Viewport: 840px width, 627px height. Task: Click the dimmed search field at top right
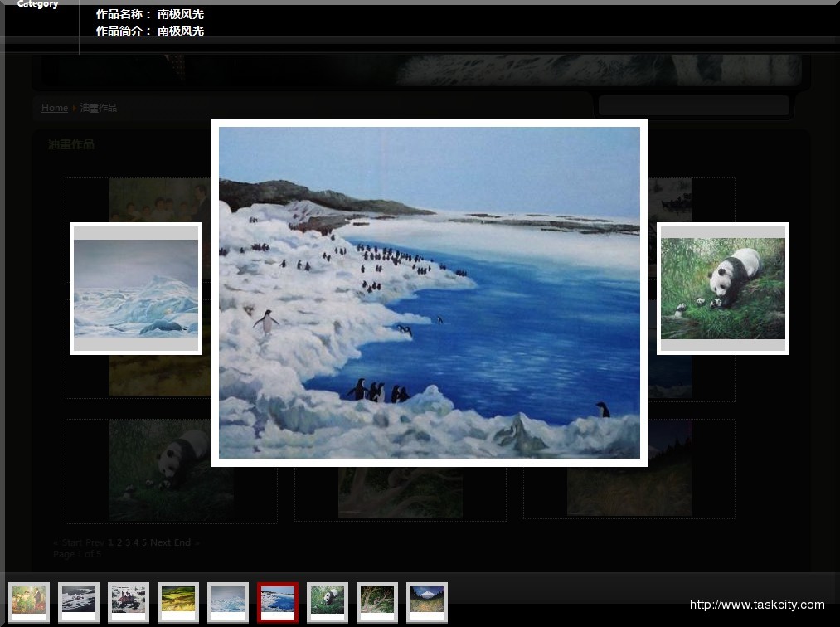[693, 105]
